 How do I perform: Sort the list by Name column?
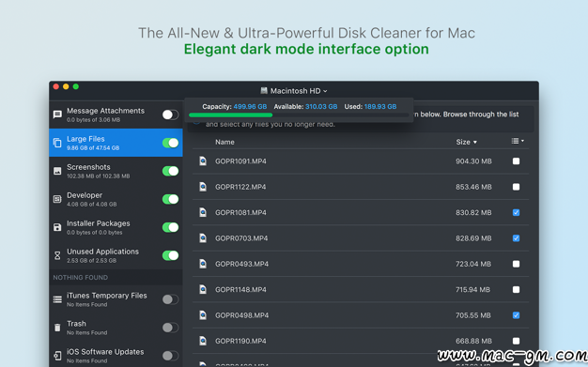click(x=224, y=142)
